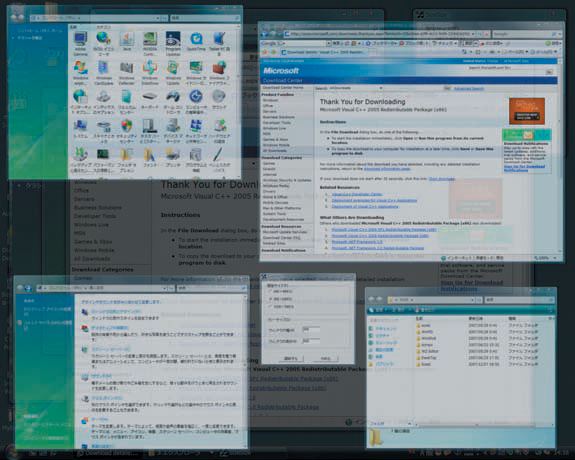Open the Control Panel address bar dropdown

[158, 18]
